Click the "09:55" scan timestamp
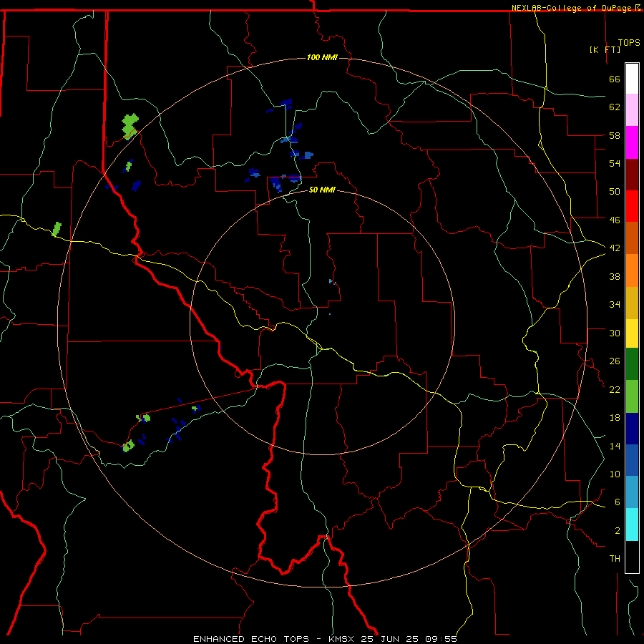The width and height of the screenshot is (644, 644). click(x=441, y=639)
